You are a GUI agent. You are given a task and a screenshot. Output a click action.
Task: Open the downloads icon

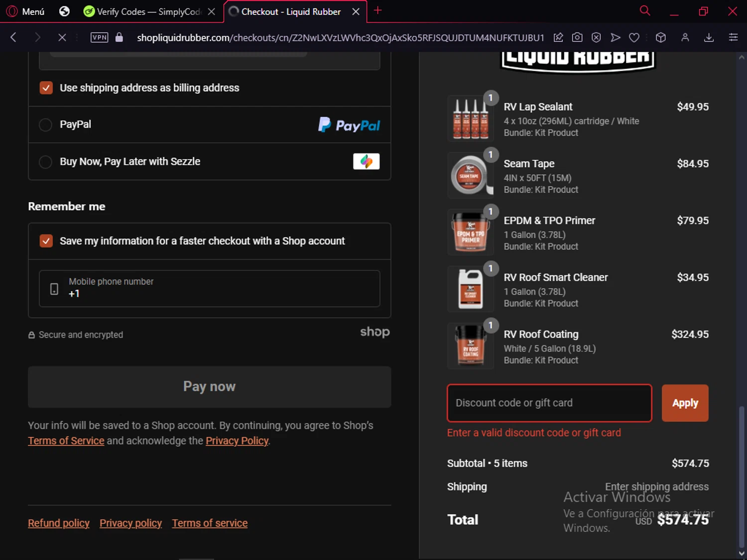[709, 37]
